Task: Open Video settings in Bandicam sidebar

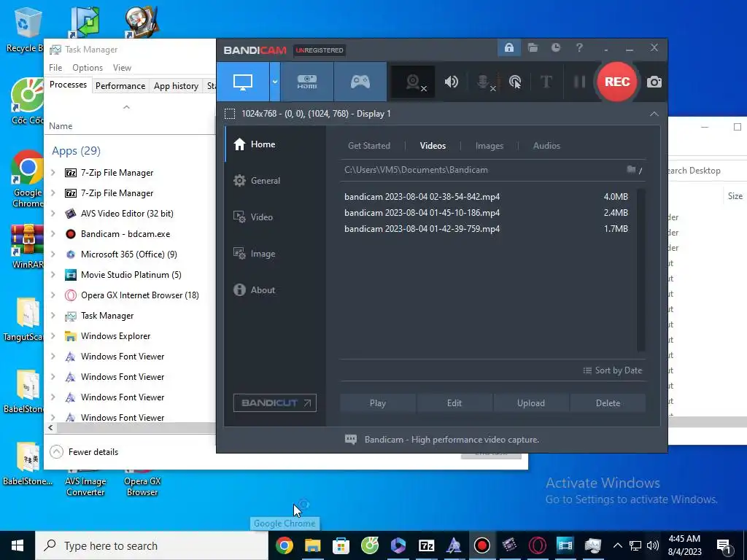Action: pos(275,217)
